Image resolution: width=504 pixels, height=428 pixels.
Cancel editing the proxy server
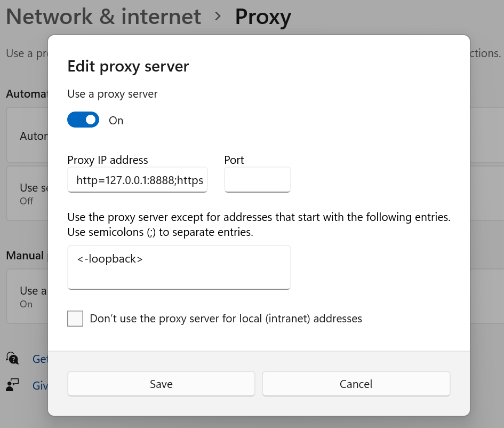click(x=356, y=384)
